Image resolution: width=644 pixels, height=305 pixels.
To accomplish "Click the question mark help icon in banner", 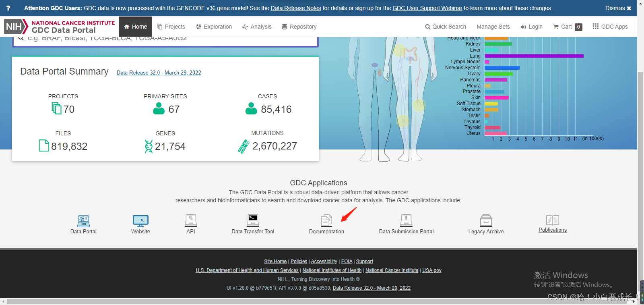I will 8,8.
